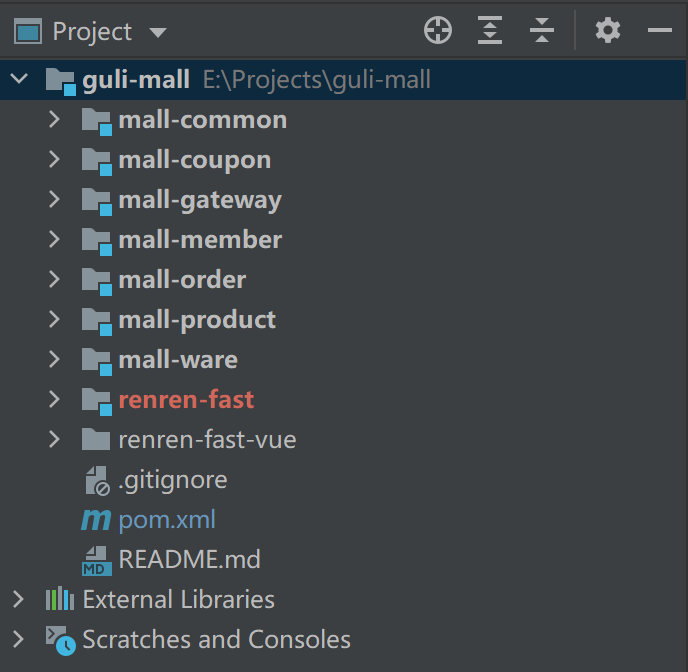Select the mall-product module
The height and width of the screenshot is (672, 688).
[x=197, y=320]
